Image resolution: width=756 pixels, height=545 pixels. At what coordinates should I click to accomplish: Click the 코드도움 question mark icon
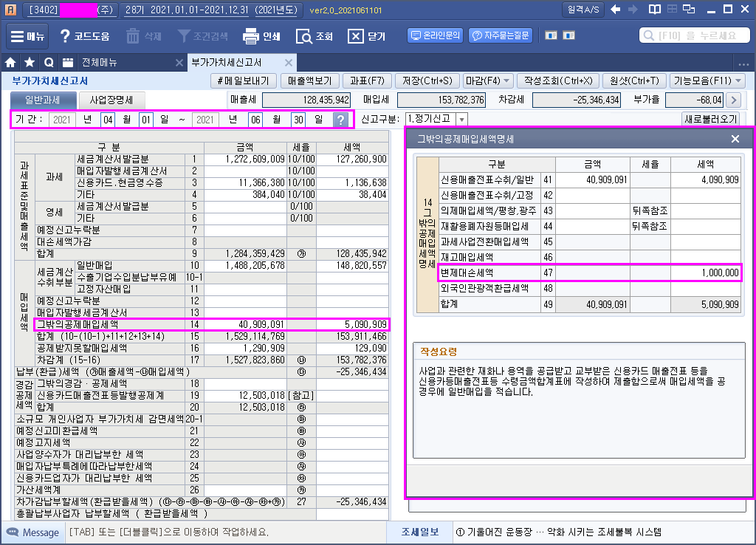coord(65,36)
